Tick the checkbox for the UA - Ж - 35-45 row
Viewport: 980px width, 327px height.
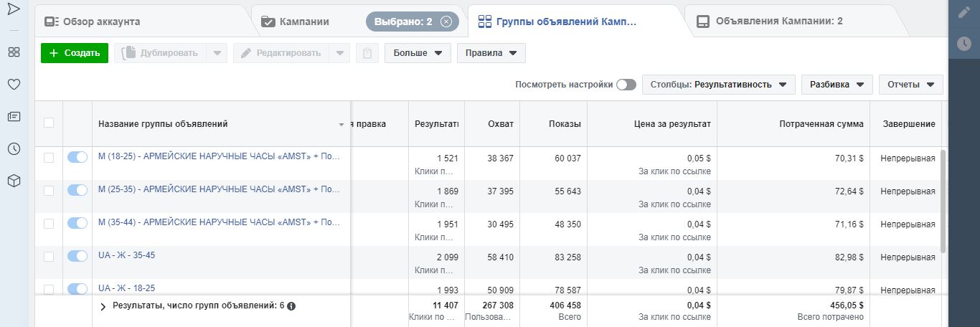49,256
